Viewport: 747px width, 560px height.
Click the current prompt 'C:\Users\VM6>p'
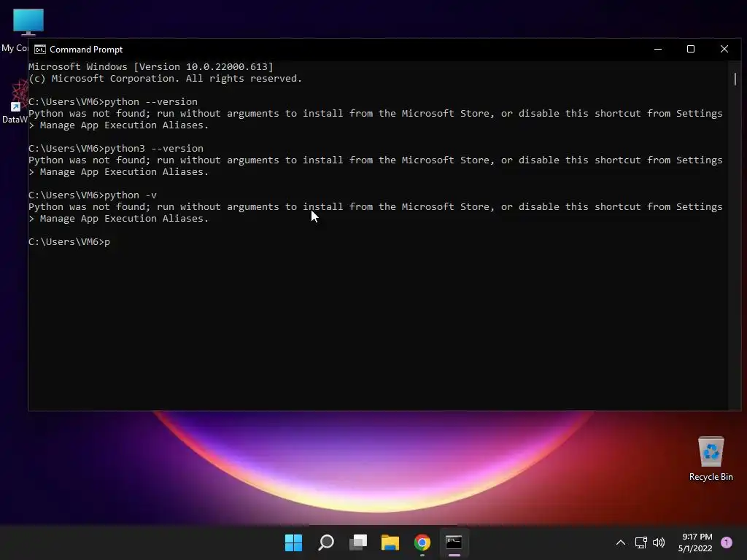pyautogui.click(x=69, y=242)
